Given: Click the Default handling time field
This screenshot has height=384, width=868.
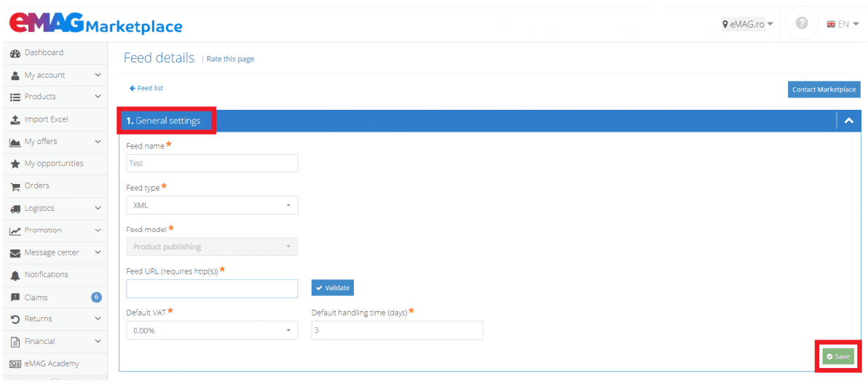Looking at the screenshot, I should click(x=398, y=330).
